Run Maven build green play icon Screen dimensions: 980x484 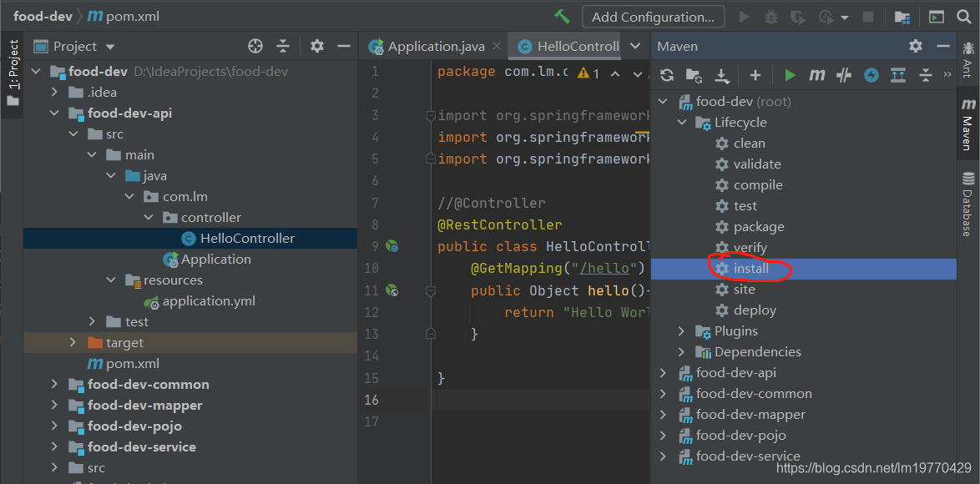pos(790,75)
